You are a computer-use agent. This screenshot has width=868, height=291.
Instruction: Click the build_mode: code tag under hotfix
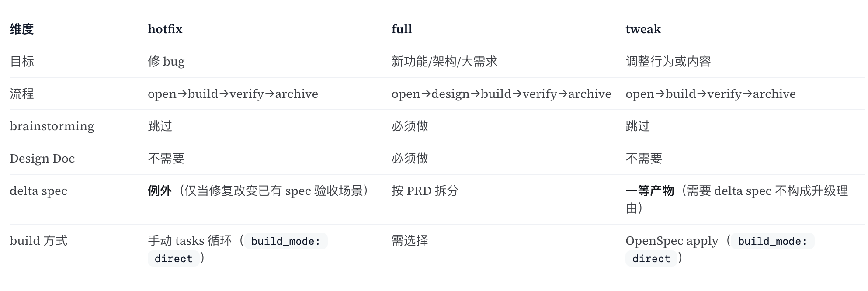tap(286, 241)
